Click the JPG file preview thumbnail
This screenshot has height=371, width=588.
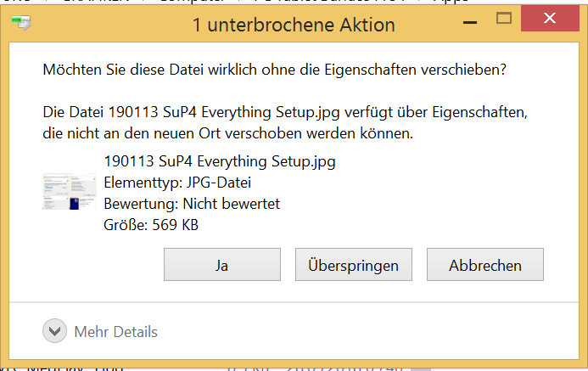point(70,191)
